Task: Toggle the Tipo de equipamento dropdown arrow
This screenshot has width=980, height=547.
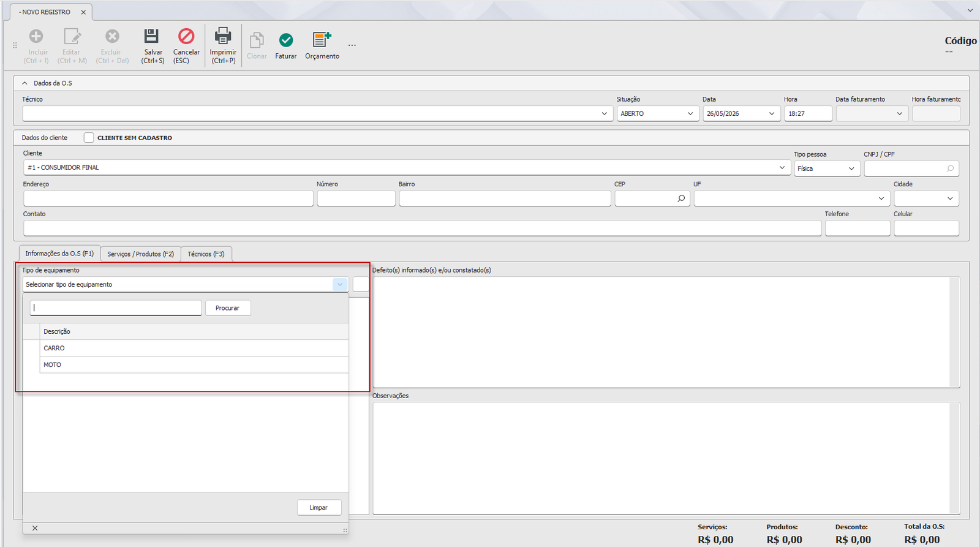Action: (x=340, y=284)
